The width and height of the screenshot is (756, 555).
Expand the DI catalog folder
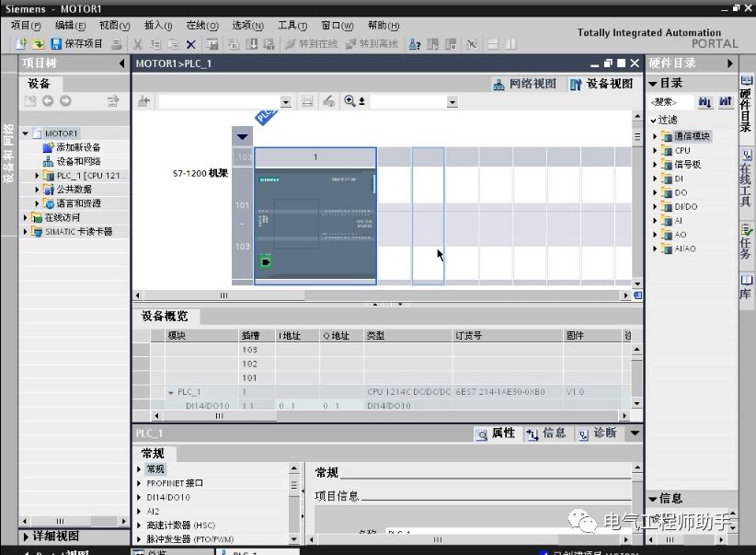tap(655, 179)
